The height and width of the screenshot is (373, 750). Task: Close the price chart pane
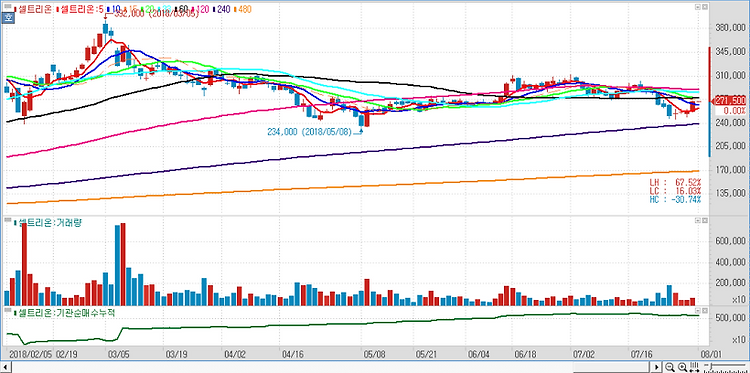click(x=704, y=8)
